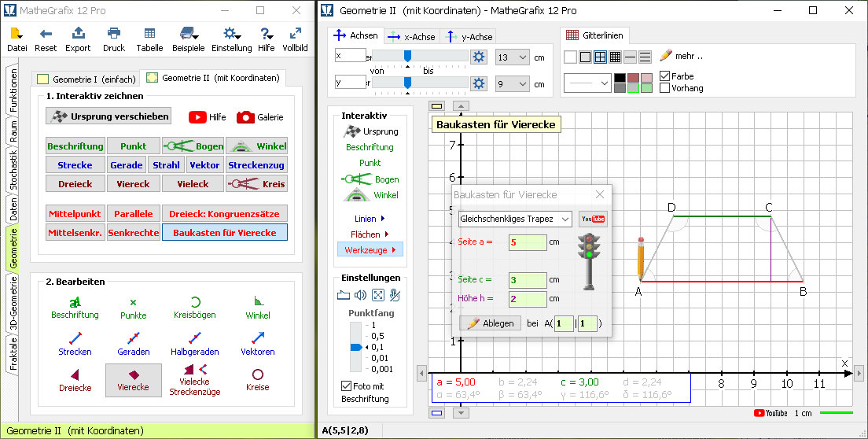Open the gridline line-style dropdown
This screenshot has height=439, width=868.
(x=587, y=83)
